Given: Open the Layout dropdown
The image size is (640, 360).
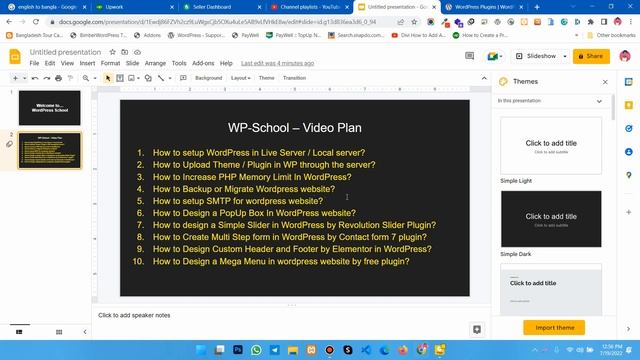Looking at the screenshot, I should click(x=240, y=78).
